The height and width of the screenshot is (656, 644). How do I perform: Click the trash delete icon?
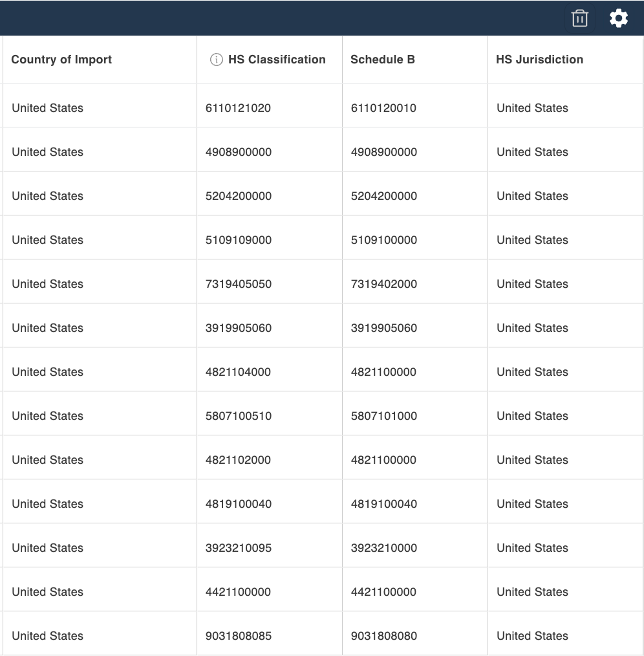(x=579, y=18)
